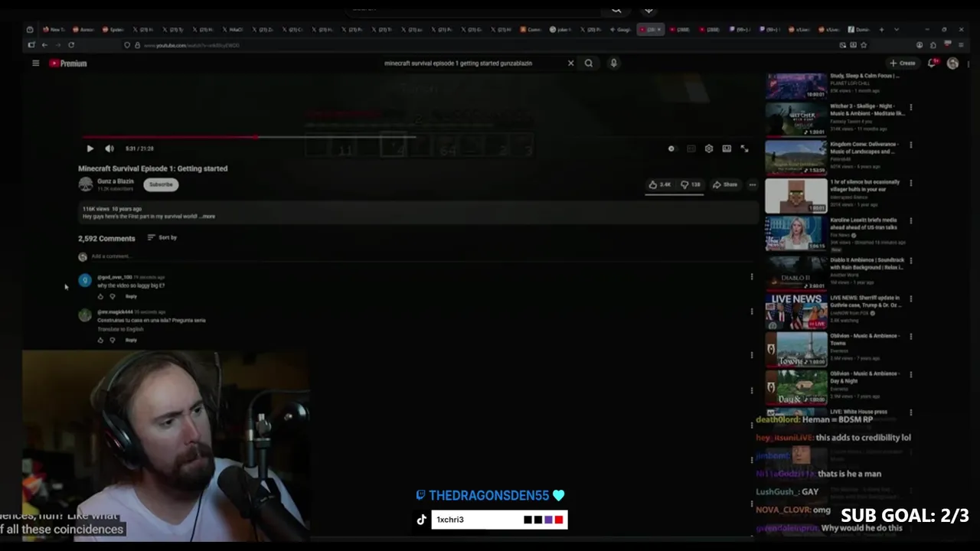Screen dimensions: 980x551
Task: Expand description with ...more
Action: click(207, 217)
